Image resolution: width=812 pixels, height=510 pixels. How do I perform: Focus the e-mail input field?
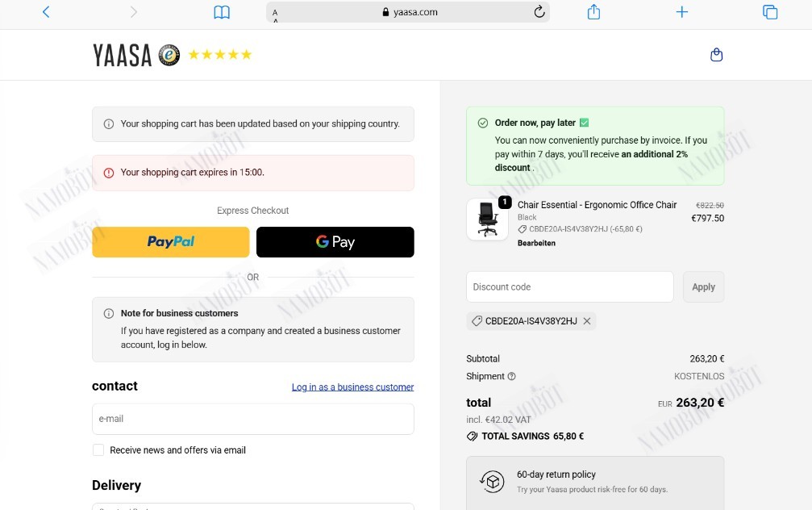(x=253, y=419)
